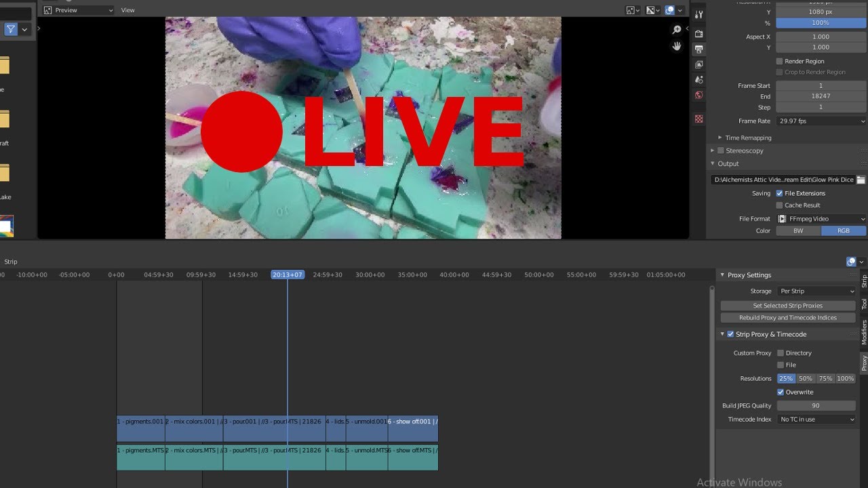Click the output path folder browse icon

[861, 180]
